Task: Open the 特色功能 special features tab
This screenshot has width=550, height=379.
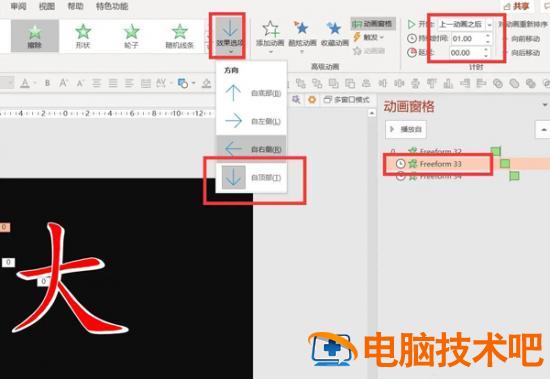Action: pos(112,6)
